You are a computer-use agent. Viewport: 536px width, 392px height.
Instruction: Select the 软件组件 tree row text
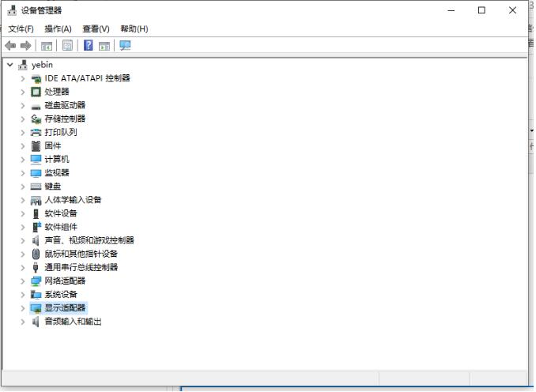pyautogui.click(x=61, y=227)
